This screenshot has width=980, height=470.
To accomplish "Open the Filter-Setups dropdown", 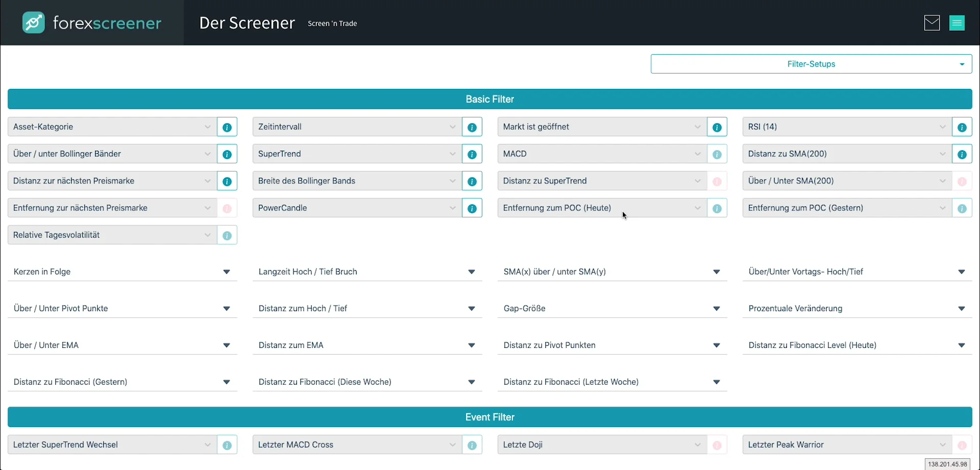I will (811, 64).
